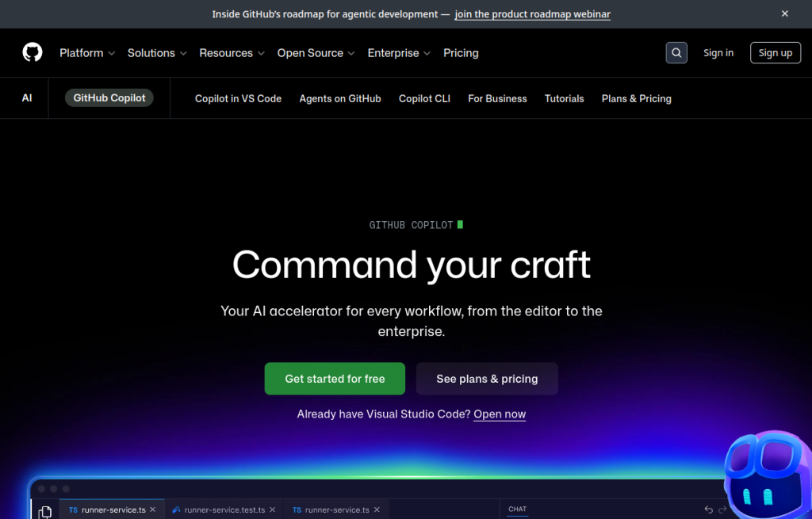Click the Get started for free button
This screenshot has height=519, width=812.
tap(335, 378)
